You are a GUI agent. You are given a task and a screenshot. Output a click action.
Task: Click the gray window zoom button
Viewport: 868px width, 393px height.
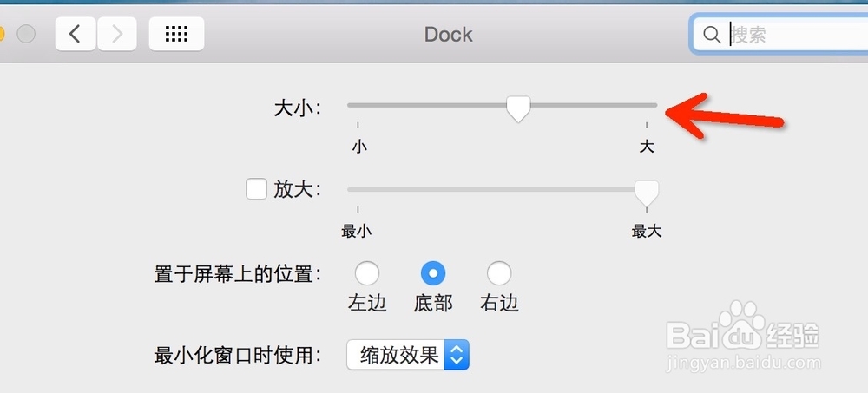[26, 35]
